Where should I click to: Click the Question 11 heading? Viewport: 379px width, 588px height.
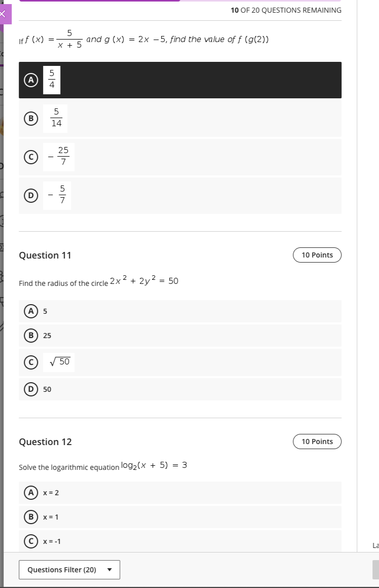(x=45, y=255)
